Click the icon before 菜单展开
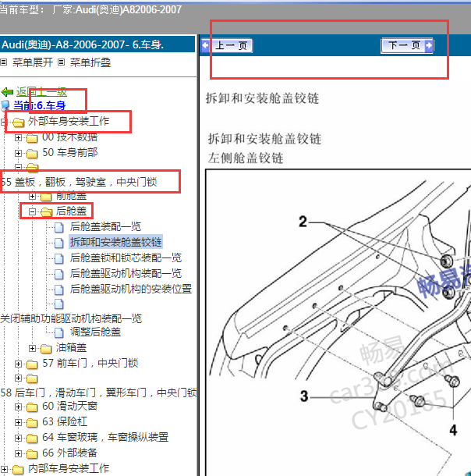The image size is (471, 476). [x=4, y=62]
